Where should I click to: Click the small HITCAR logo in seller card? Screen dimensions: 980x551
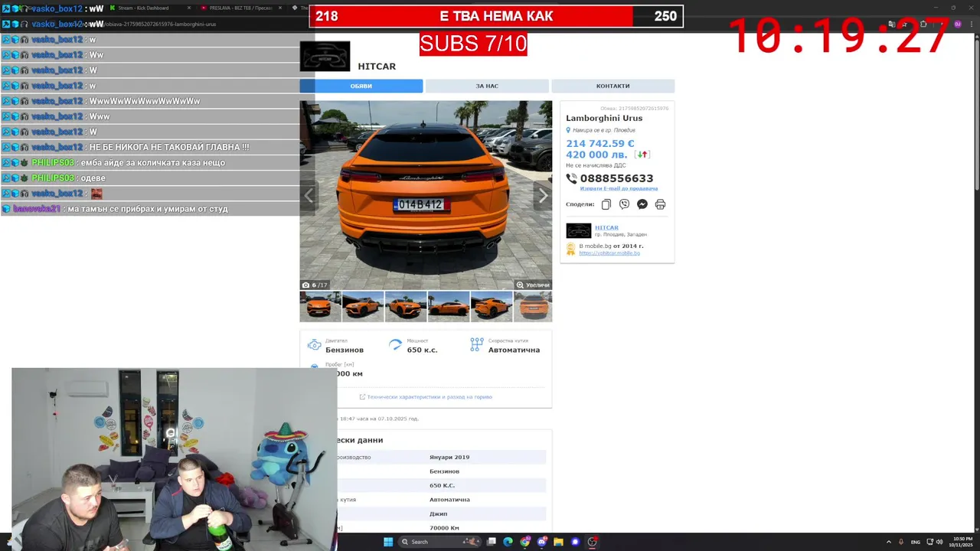click(579, 230)
